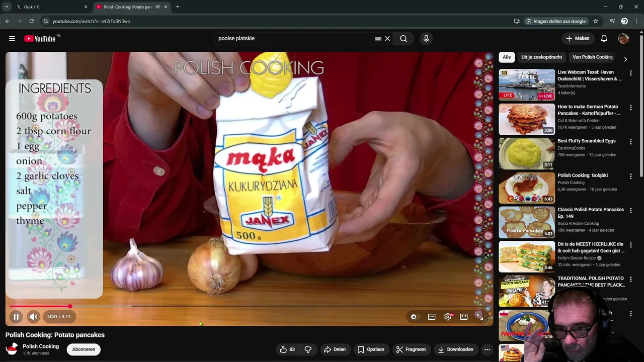Open Classic Polish Potato Pancakes Ep. 149
Image resolution: width=644 pixels, height=362 pixels.
pyautogui.click(x=527, y=222)
